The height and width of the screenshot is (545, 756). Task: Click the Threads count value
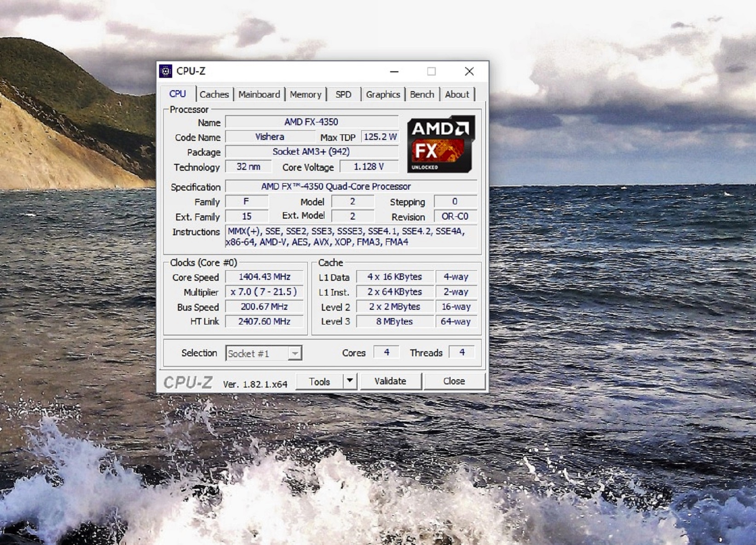462,352
